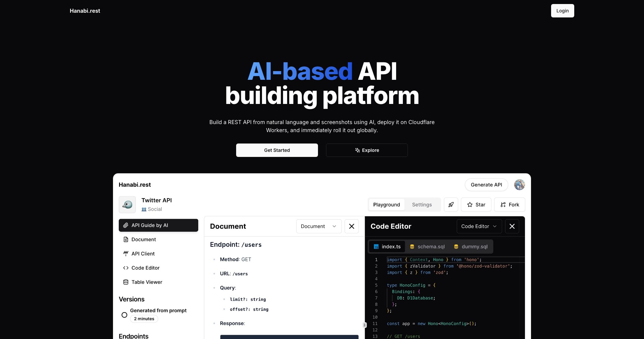Click the people icon beside Social

144,209
